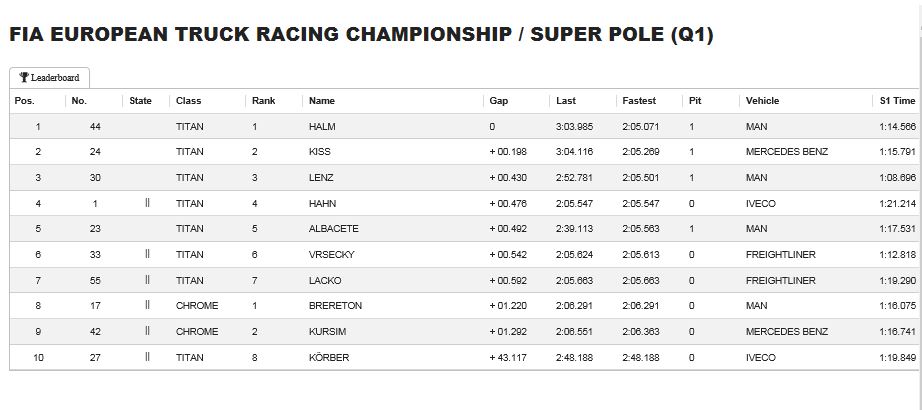Click the pause state icon for BRERETON
Image resolution: width=922 pixels, height=410 pixels.
(x=147, y=305)
